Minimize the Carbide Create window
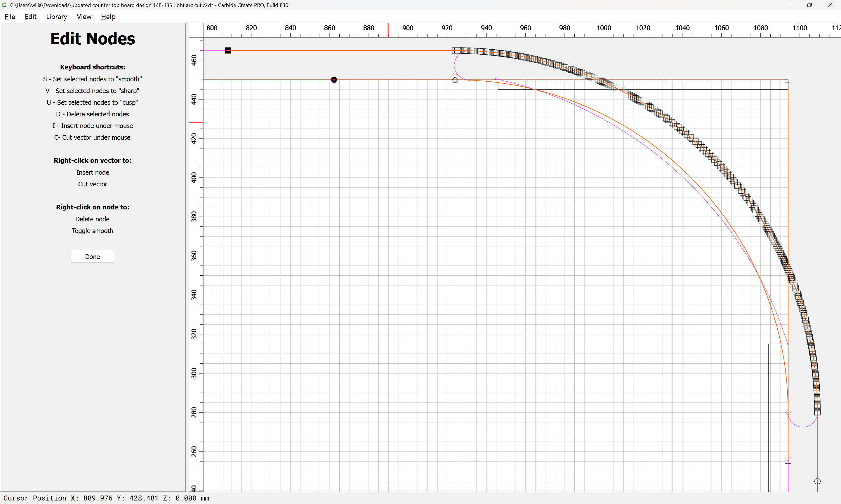This screenshot has width=841, height=504. [x=789, y=5]
